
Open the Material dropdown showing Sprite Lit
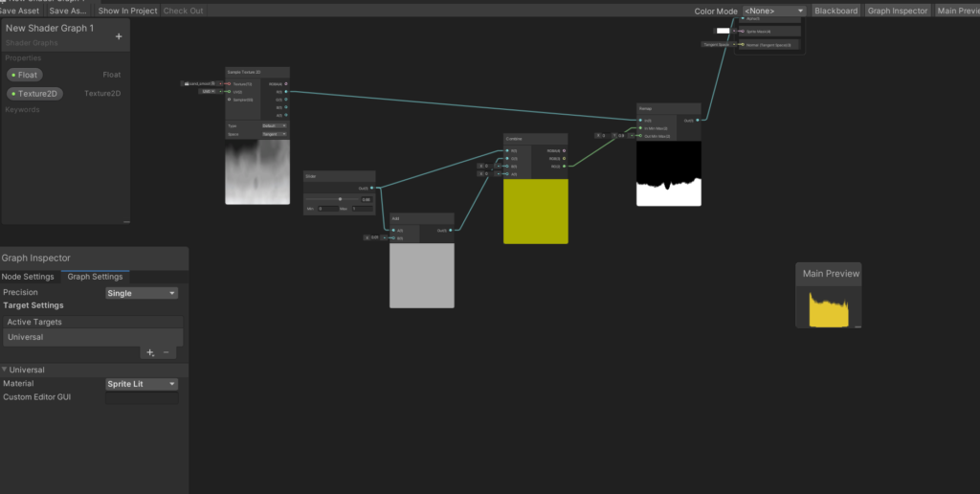pyautogui.click(x=142, y=384)
